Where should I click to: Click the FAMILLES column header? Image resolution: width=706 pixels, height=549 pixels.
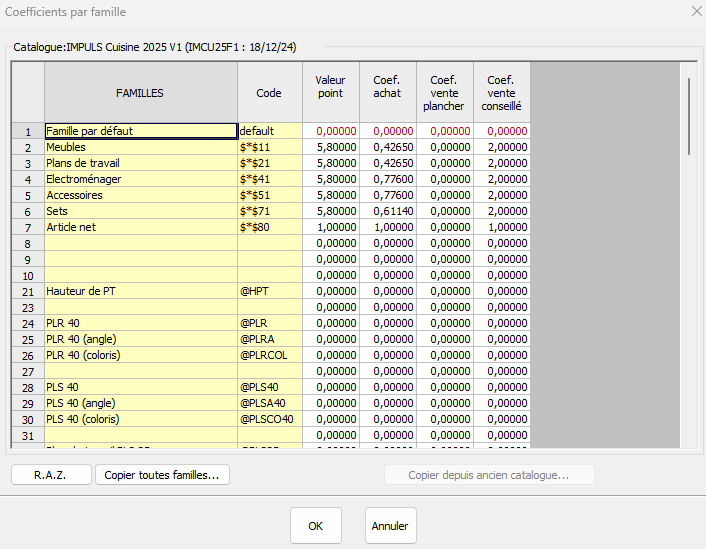[140, 93]
